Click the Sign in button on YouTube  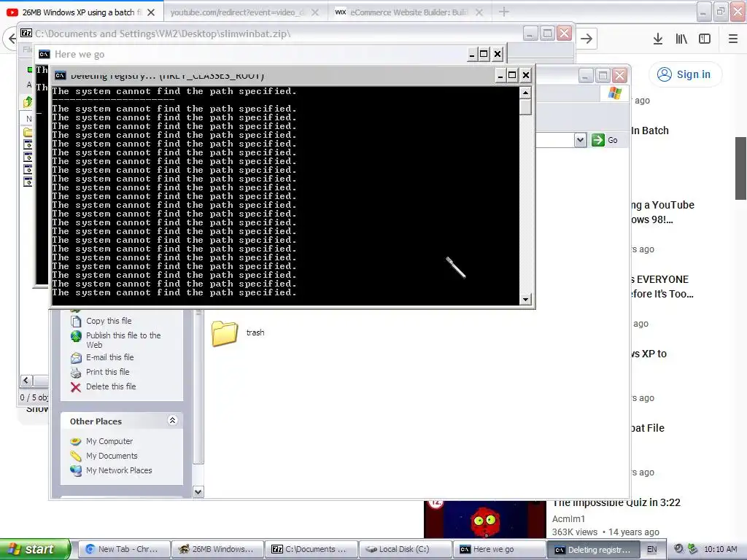point(684,74)
